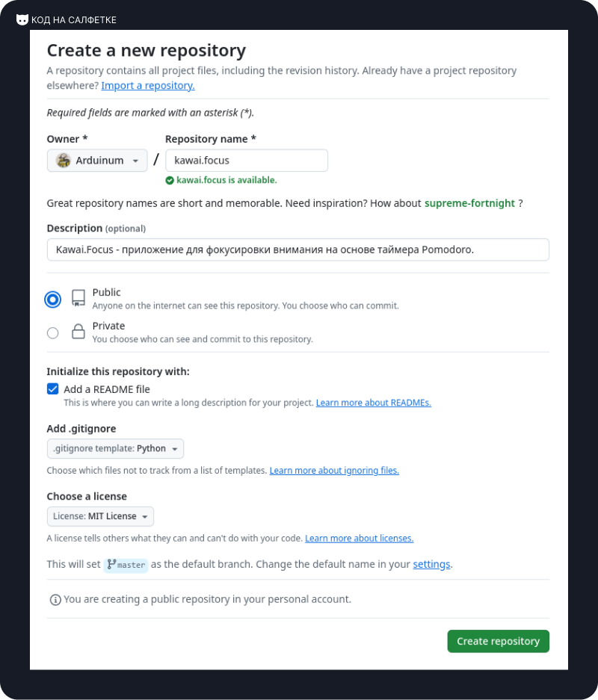Open Learn more about ignoring files link
598x700 pixels.
(334, 471)
